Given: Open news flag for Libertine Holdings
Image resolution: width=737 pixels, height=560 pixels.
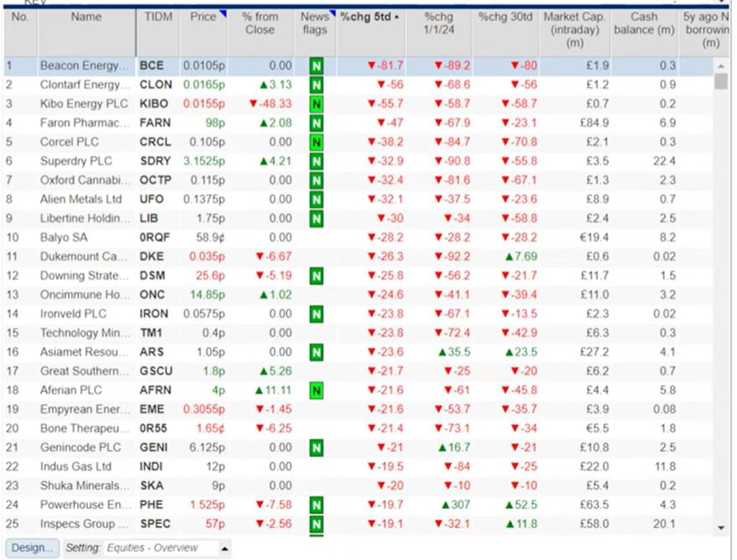Looking at the screenshot, I should tap(316, 219).
